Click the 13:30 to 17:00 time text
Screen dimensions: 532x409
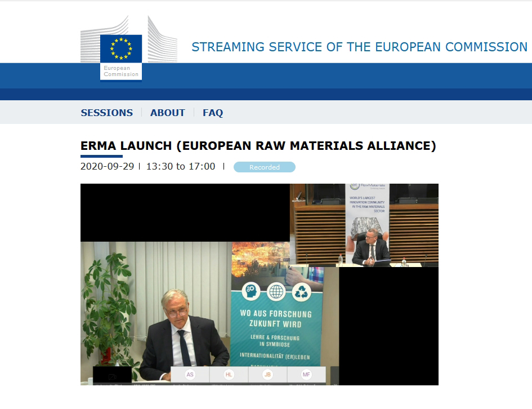[x=181, y=166]
